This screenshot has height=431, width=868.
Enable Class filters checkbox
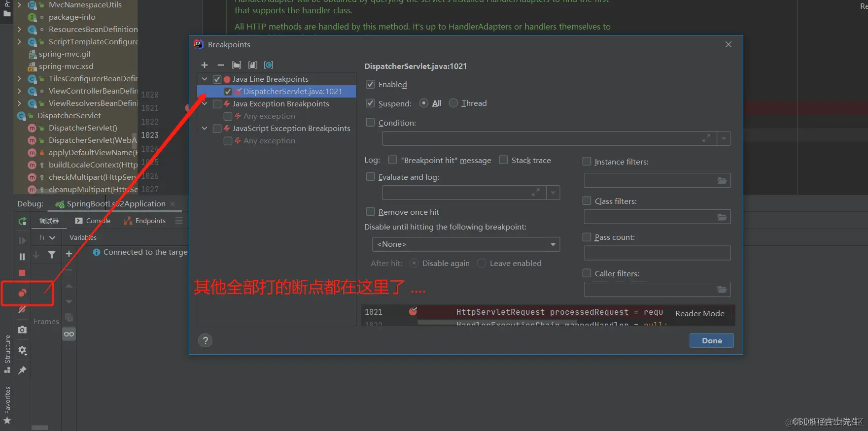click(x=587, y=200)
